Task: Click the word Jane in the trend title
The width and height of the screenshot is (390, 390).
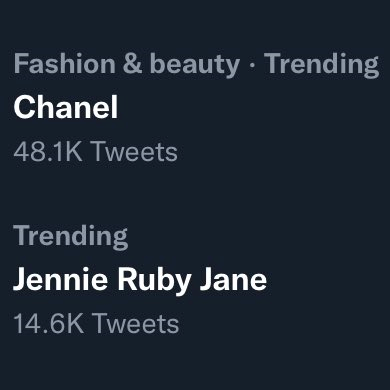Action: point(233,279)
